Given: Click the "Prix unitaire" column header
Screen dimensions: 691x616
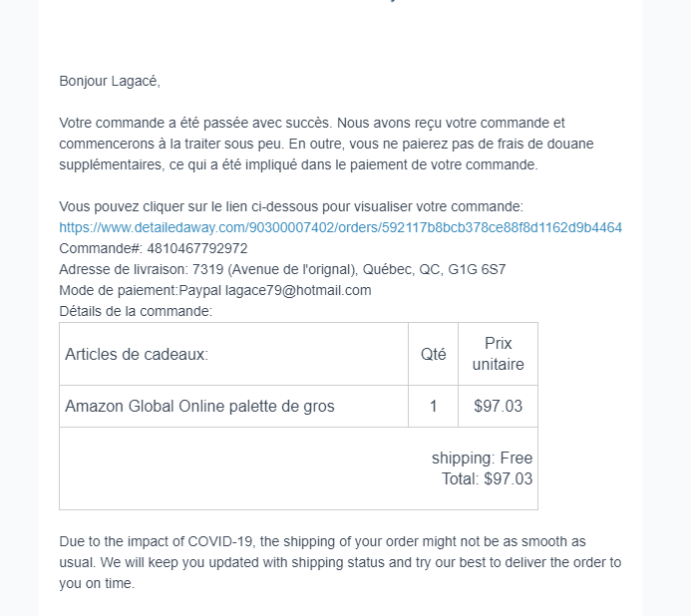Looking at the screenshot, I should 498,354.
